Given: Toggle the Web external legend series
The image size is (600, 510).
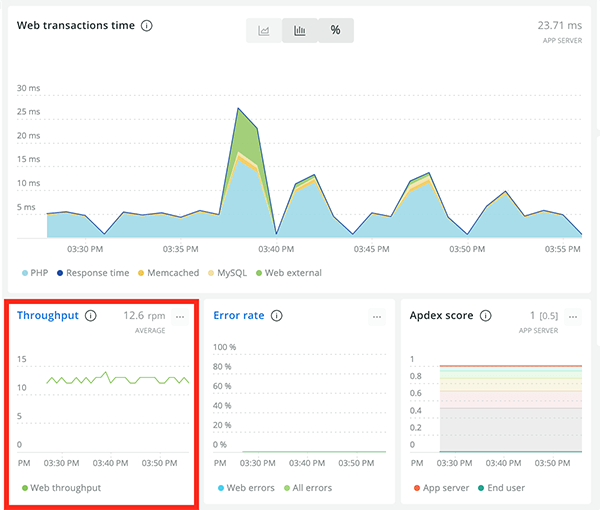Looking at the screenshot, I should tap(294, 273).
